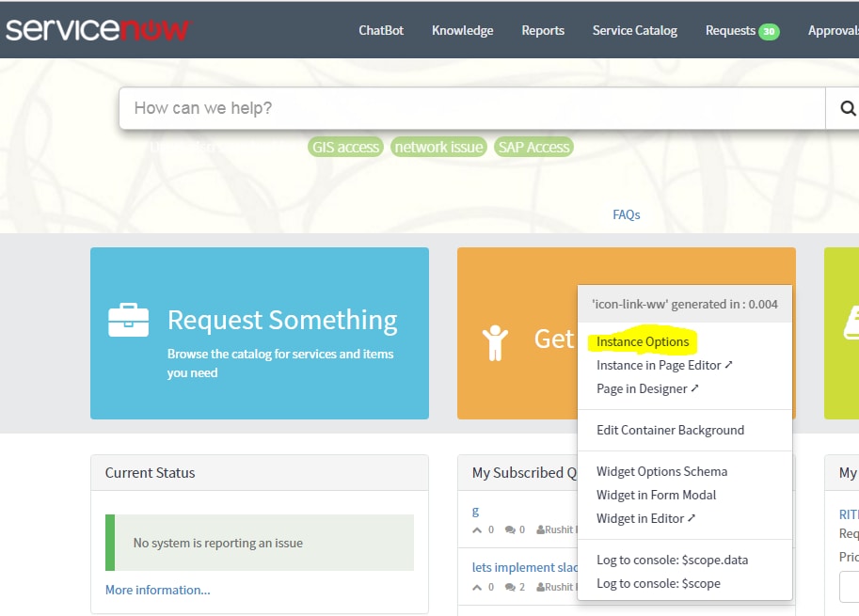Open the ChatBot menu item
Image resolution: width=859 pixels, height=616 pixels.
(381, 31)
